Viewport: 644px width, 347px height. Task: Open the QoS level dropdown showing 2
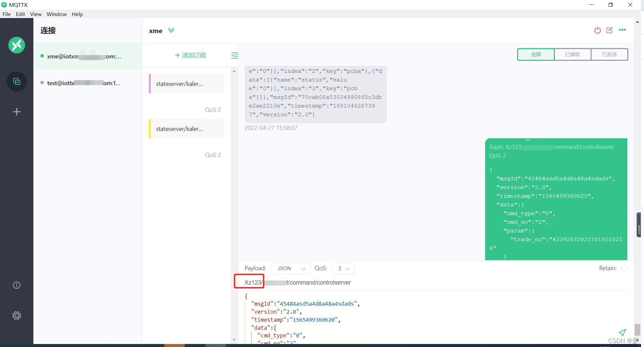[343, 269]
